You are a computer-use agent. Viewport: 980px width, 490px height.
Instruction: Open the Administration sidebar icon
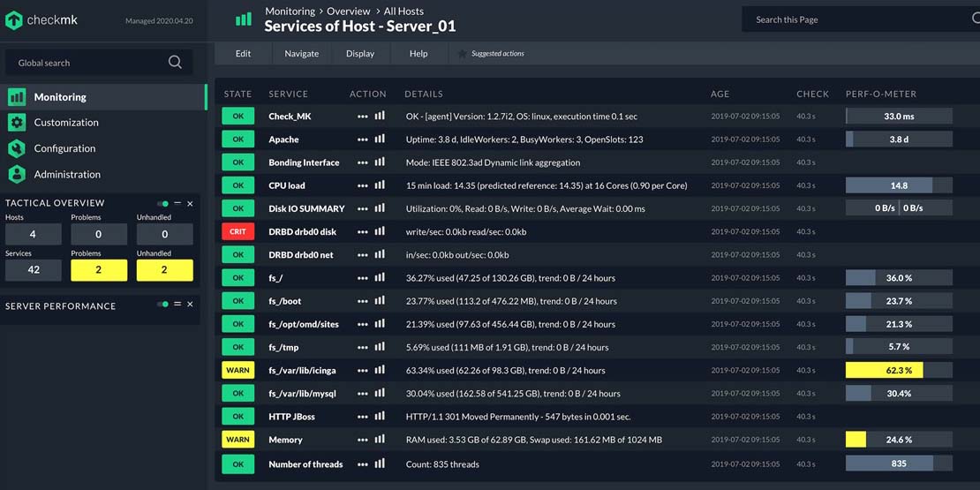pos(17,175)
